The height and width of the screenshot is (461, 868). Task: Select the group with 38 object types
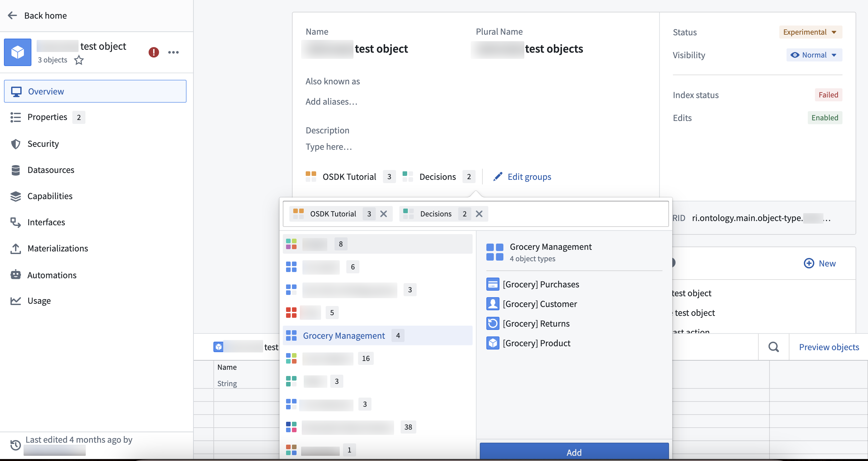tap(377, 427)
